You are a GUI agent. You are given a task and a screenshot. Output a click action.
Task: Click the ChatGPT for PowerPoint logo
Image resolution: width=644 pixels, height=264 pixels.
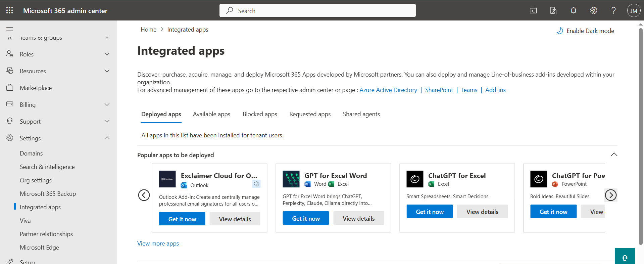pyautogui.click(x=539, y=179)
